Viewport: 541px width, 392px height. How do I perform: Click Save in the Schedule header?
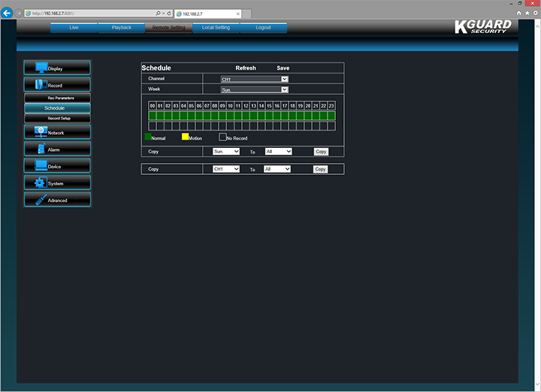coord(283,68)
